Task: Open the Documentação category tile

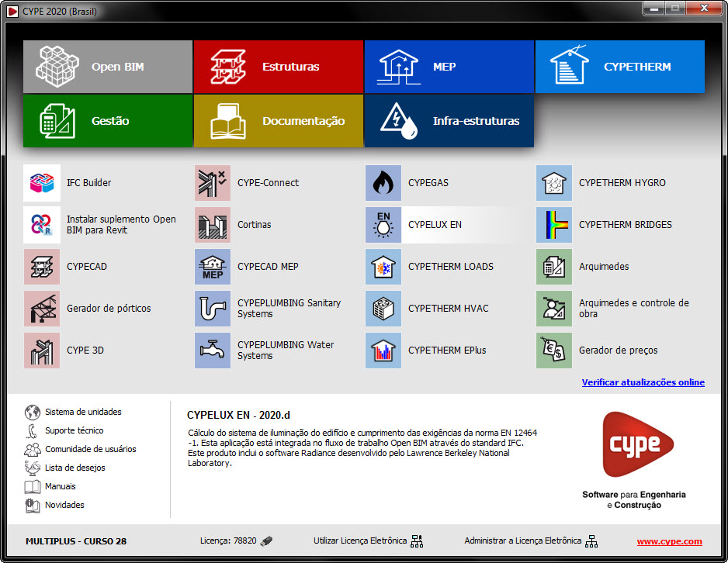Action: 279,121
